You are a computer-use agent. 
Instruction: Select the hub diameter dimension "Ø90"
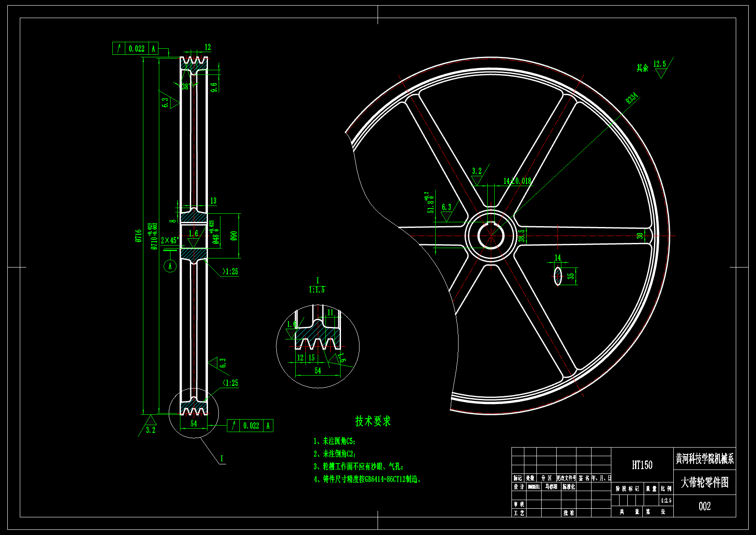click(x=234, y=236)
